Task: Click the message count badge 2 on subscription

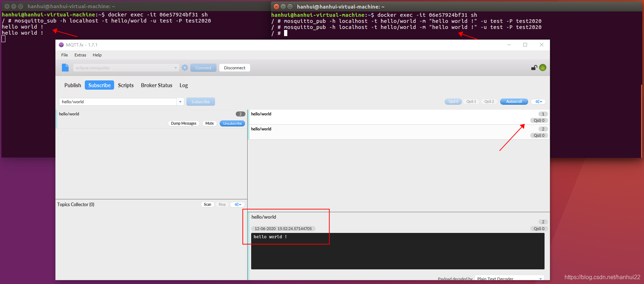Action: point(240,114)
